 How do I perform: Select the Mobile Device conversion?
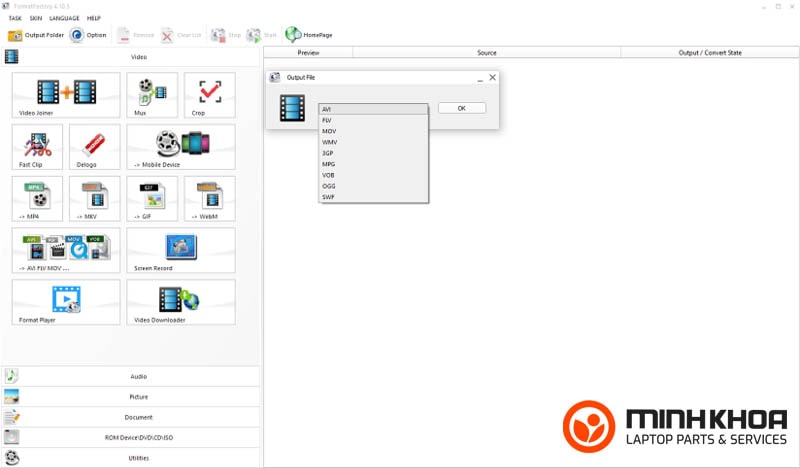[x=181, y=147]
